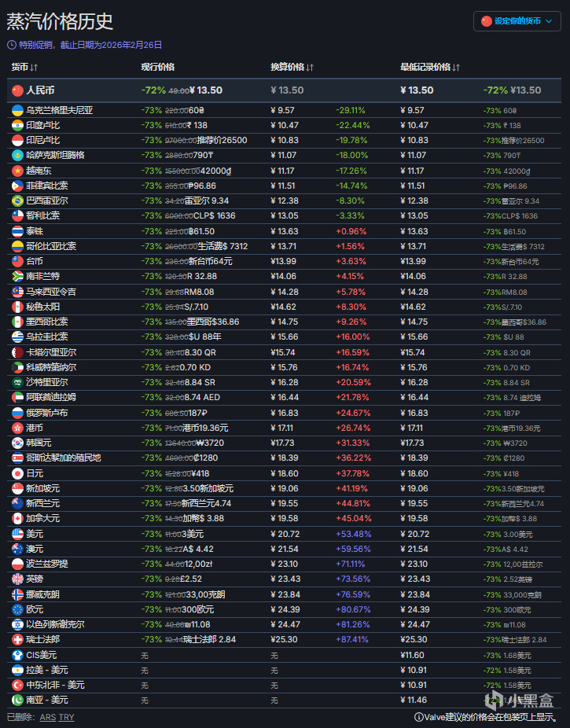The image size is (570, 728).
Task: Click the Qatar flag icon beside 卡塔尔里亚尔
Action: [17, 352]
